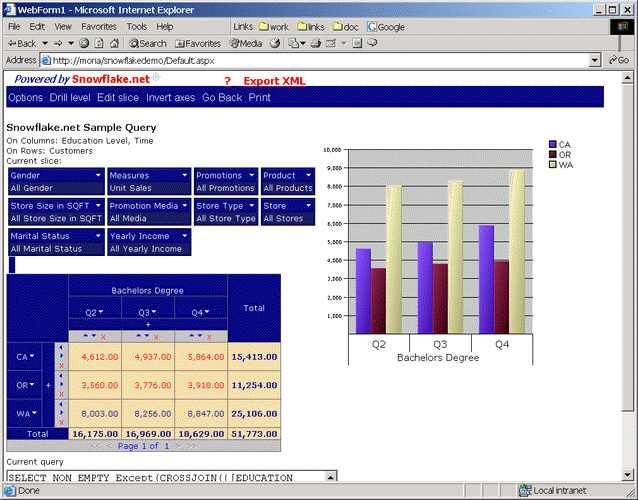Remove Q2 column with red X
The image size is (638, 500).
(x=103, y=337)
